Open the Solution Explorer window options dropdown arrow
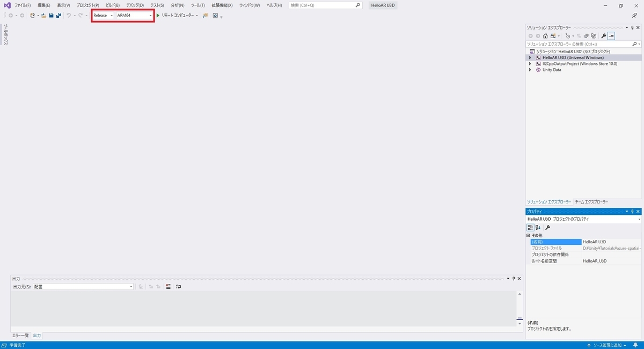Viewport: 644px width, 349px height. pos(626,27)
